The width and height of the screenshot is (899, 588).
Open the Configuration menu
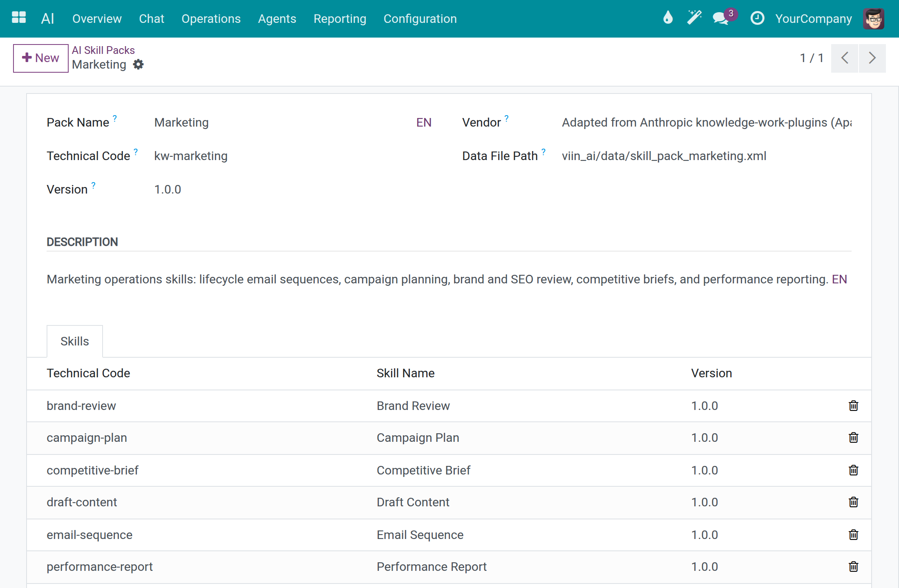click(420, 19)
